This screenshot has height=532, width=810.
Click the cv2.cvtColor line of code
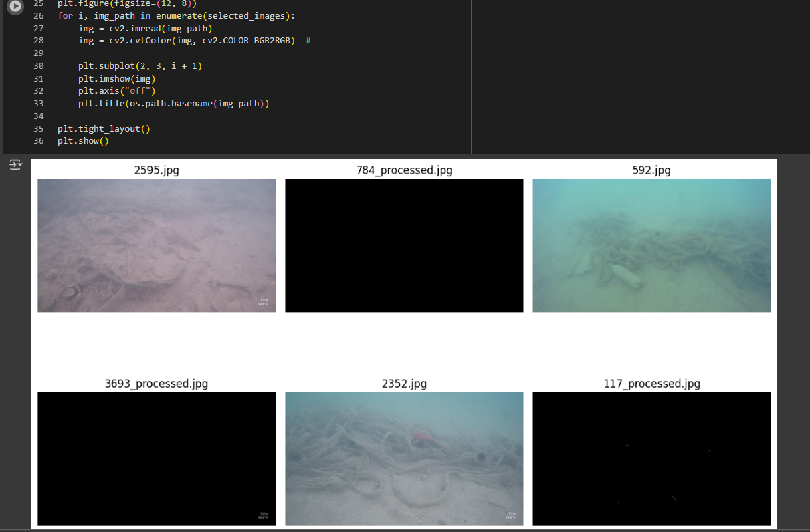point(195,41)
